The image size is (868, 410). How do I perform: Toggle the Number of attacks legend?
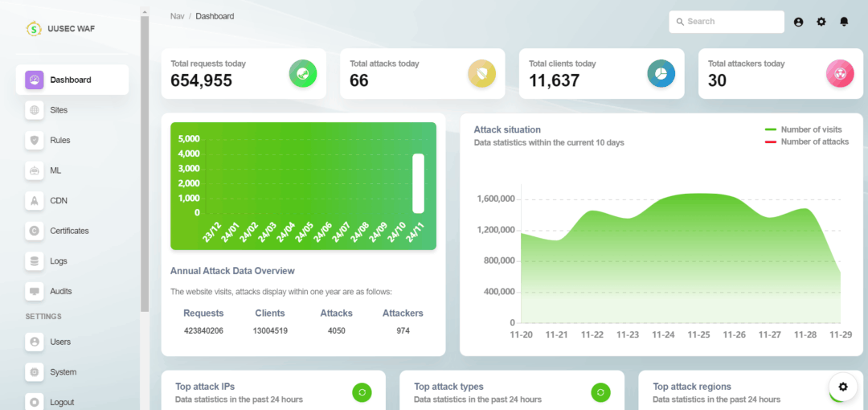coord(807,141)
